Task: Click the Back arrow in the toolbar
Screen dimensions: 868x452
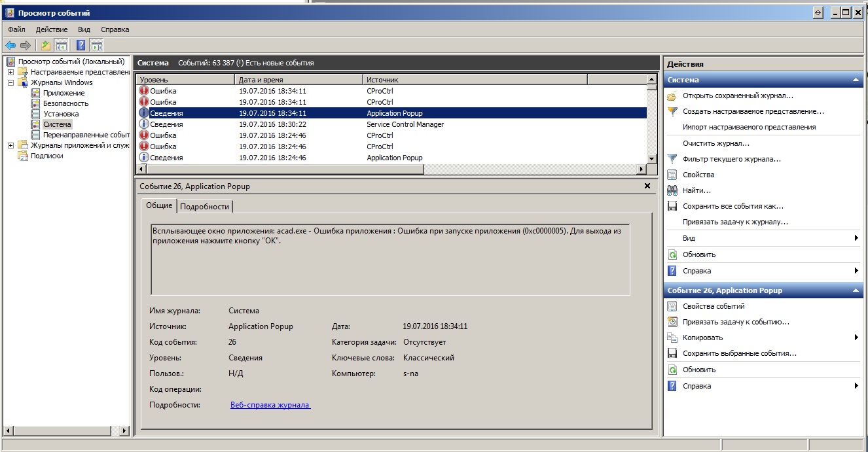Action: [10, 45]
